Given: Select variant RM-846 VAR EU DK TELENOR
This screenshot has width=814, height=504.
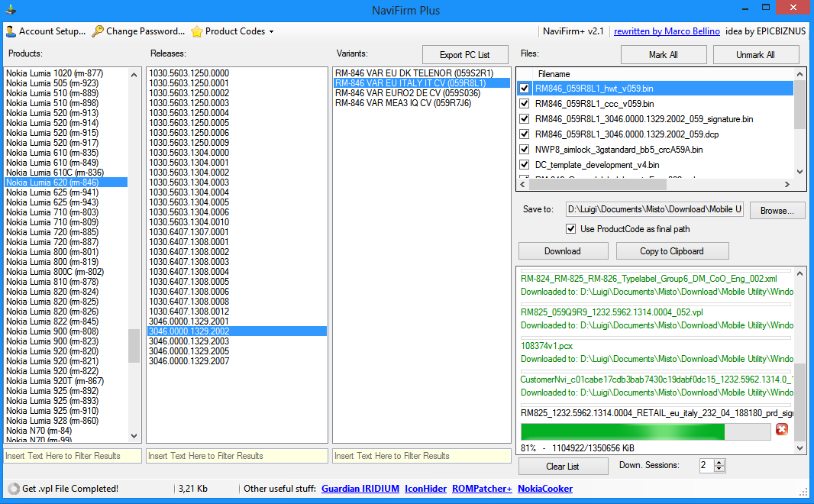Looking at the screenshot, I should pos(421,73).
